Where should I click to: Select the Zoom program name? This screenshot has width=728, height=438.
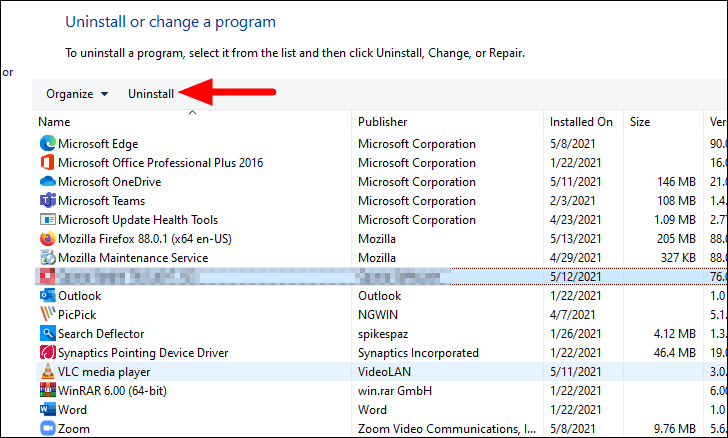[74, 429]
